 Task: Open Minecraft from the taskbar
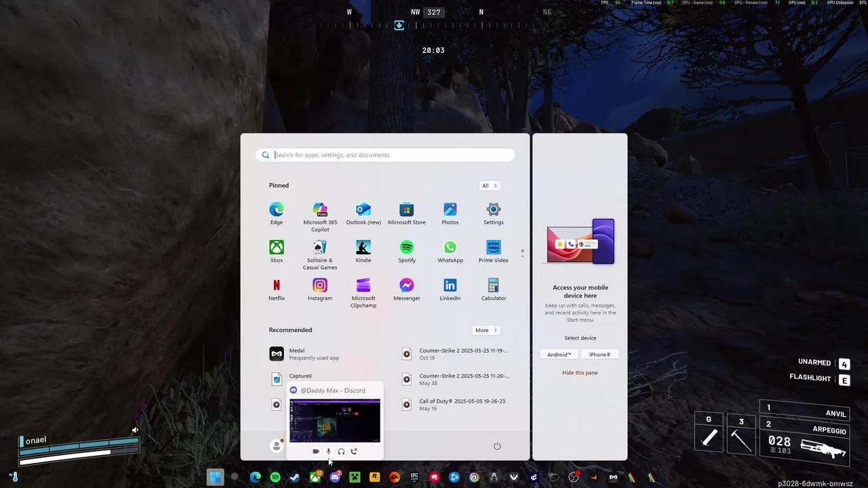pyautogui.click(x=355, y=477)
